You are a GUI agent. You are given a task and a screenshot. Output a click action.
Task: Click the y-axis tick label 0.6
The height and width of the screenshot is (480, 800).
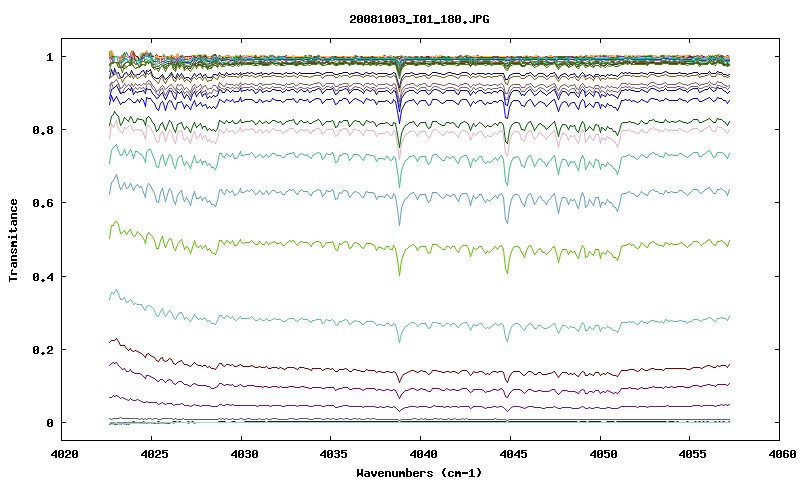point(42,203)
